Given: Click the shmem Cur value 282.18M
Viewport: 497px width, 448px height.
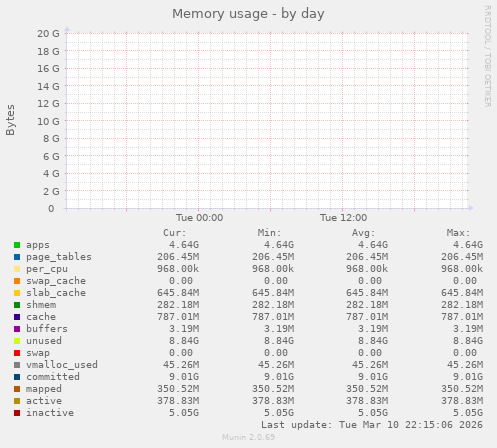Looking at the screenshot, I should (178, 305).
